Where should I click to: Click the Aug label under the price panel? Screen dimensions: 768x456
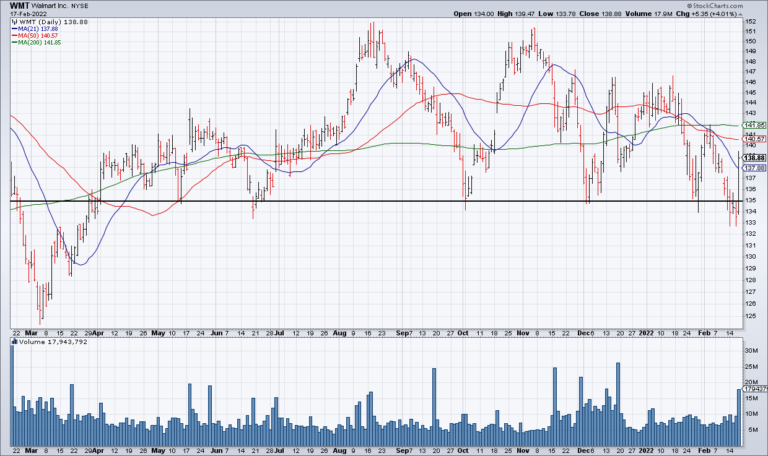pos(339,333)
